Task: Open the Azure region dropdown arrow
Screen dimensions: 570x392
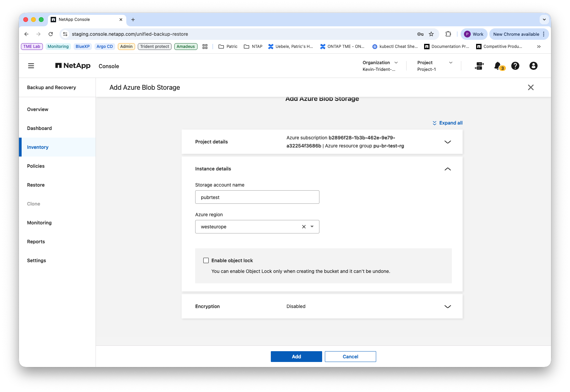Action: 312,227
